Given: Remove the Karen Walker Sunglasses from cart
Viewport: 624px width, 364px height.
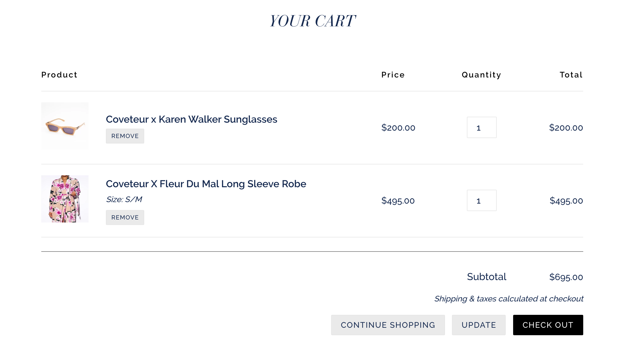Looking at the screenshot, I should [x=125, y=136].
